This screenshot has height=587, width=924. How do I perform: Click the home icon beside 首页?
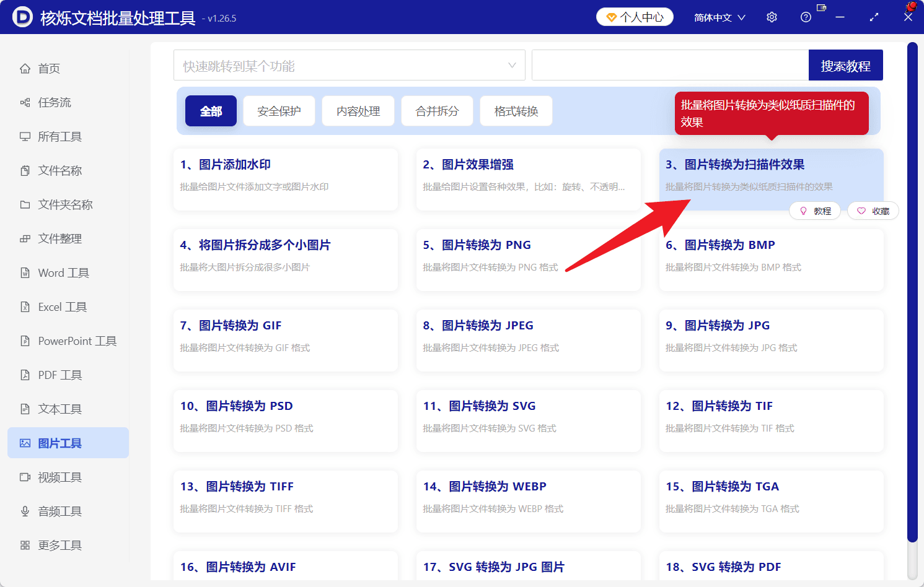(25, 69)
